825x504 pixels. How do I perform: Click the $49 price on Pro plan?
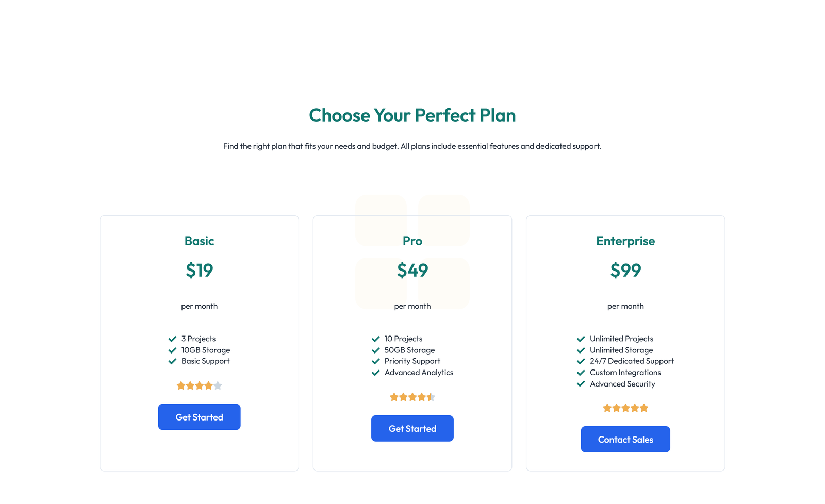[412, 270]
